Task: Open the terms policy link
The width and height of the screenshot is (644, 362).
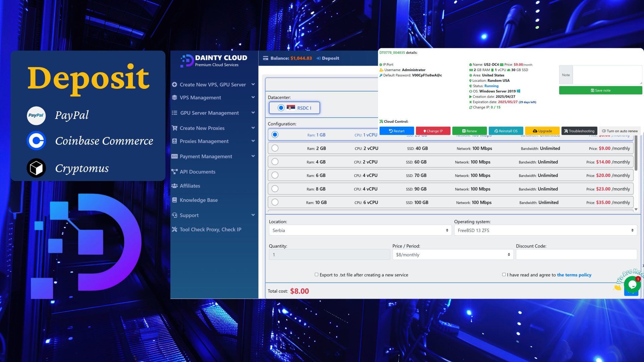Action: pos(574,275)
